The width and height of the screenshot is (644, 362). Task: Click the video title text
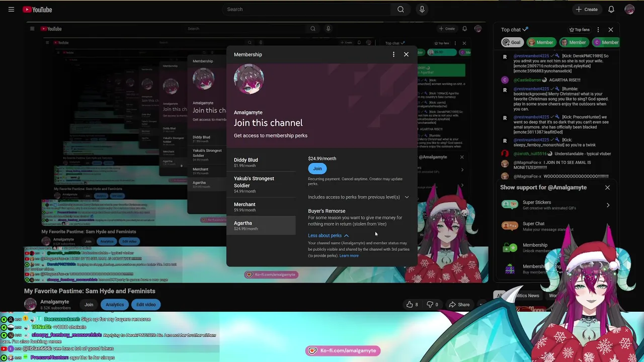pyautogui.click(x=90, y=291)
